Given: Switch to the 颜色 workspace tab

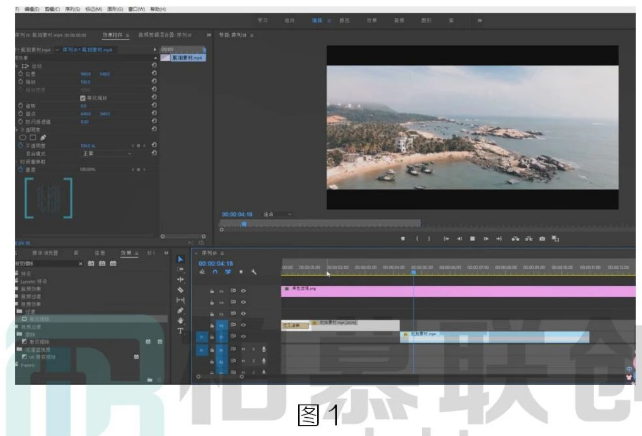Looking at the screenshot, I should point(344,20).
